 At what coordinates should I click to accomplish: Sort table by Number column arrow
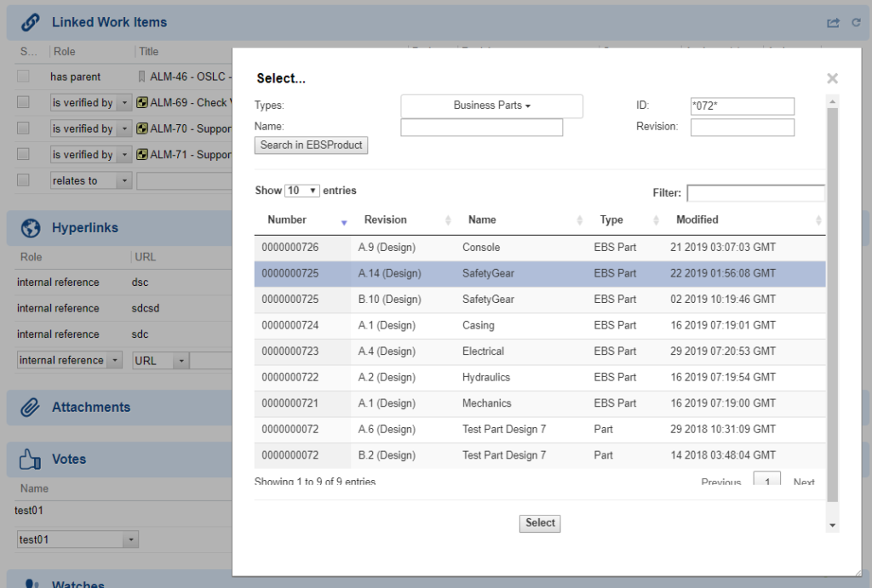[x=344, y=222]
